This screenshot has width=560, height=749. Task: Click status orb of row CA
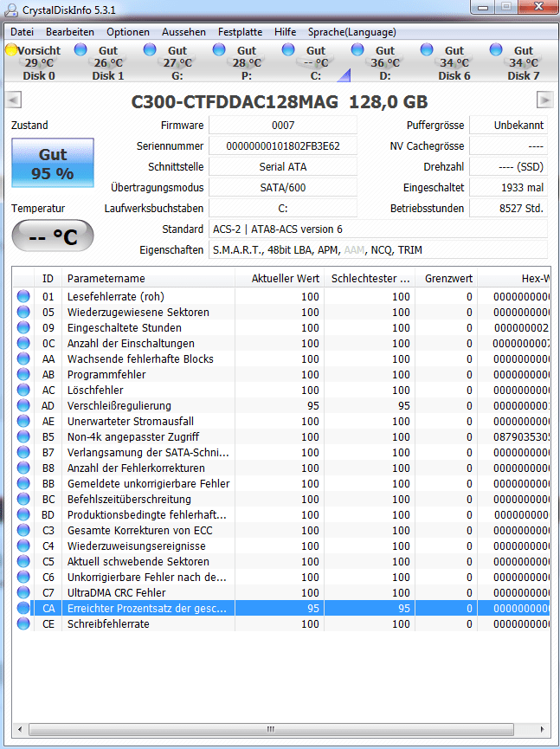coord(23,608)
